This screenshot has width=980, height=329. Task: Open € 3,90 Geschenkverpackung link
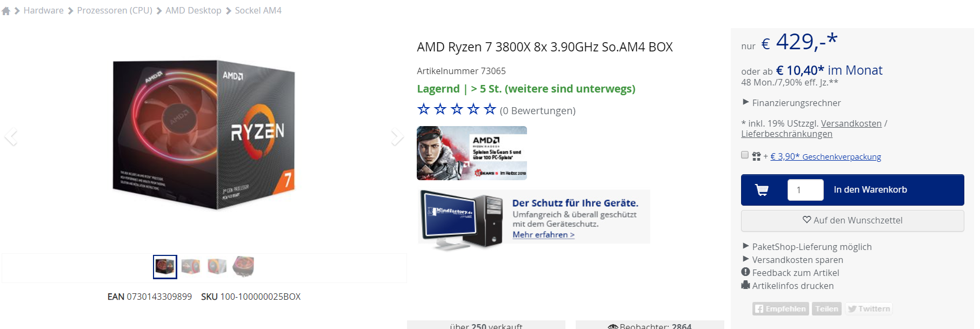tap(825, 156)
